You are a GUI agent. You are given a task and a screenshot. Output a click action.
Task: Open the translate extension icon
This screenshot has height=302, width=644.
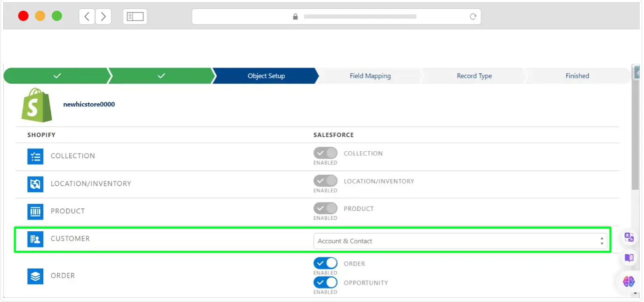[629, 237]
